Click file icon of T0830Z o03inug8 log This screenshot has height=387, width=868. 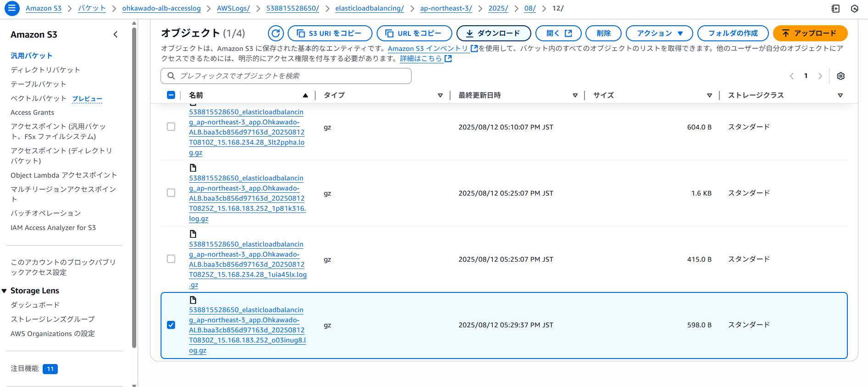coord(193,300)
